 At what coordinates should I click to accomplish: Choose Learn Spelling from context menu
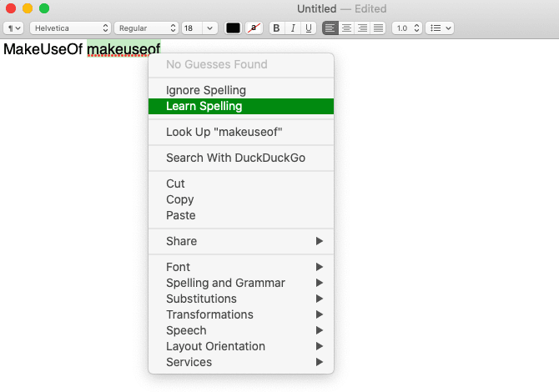point(204,106)
